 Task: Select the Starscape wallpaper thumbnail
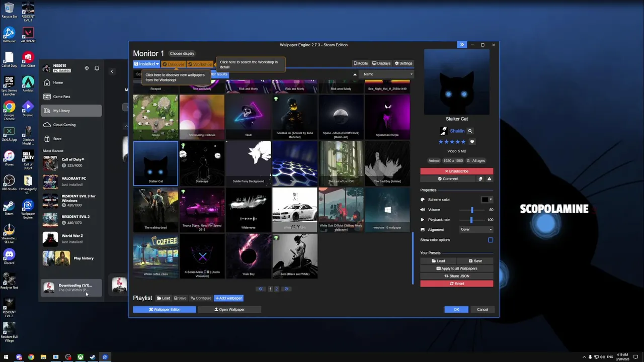(202, 163)
